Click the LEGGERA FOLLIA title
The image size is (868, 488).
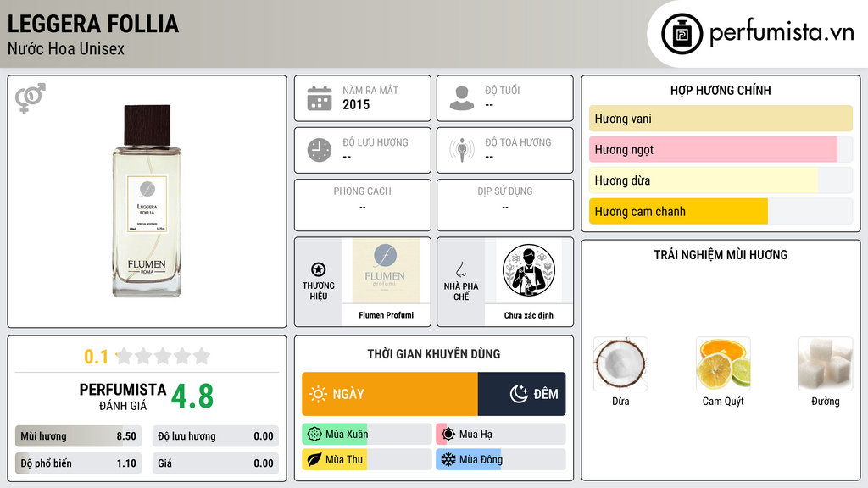[93, 24]
